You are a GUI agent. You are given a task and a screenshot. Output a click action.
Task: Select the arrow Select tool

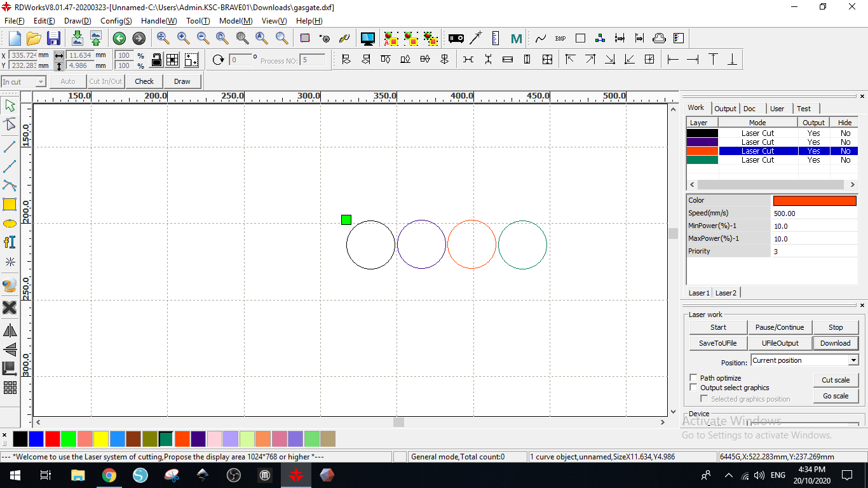tap(10, 105)
